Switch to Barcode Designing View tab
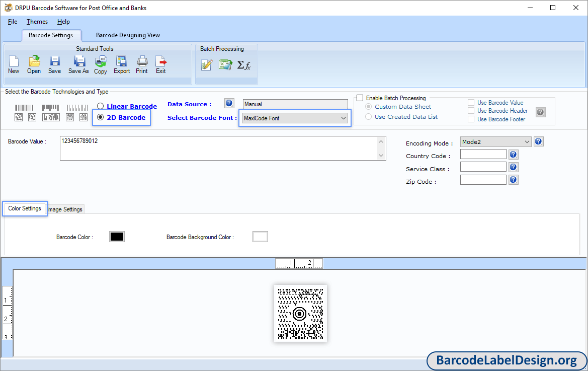This screenshot has width=588, height=371. pos(128,35)
